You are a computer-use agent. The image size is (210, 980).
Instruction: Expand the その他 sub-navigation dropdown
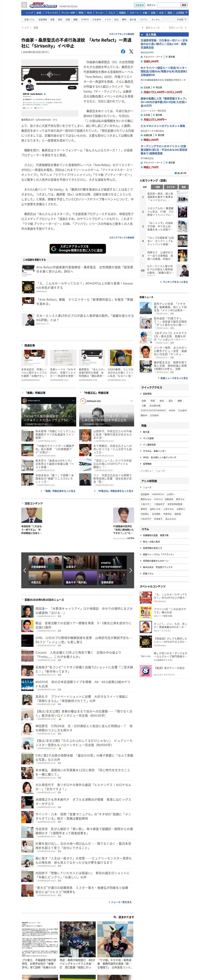(x=181, y=19)
